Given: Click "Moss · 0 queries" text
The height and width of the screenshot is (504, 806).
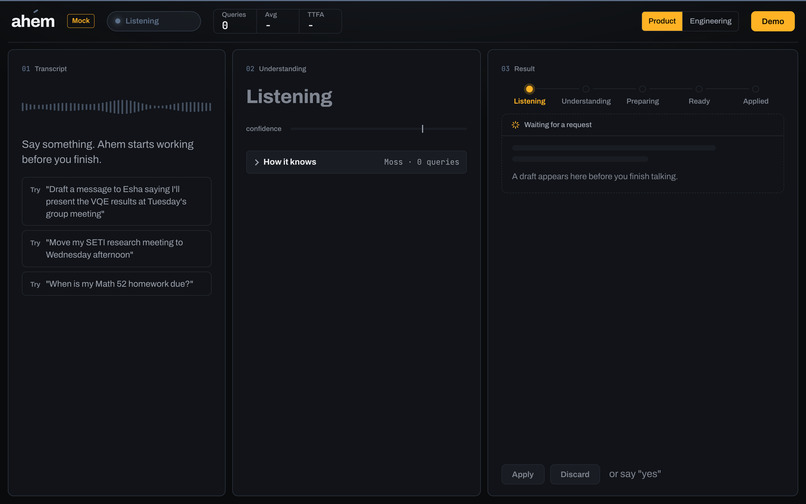Looking at the screenshot, I should 422,162.
